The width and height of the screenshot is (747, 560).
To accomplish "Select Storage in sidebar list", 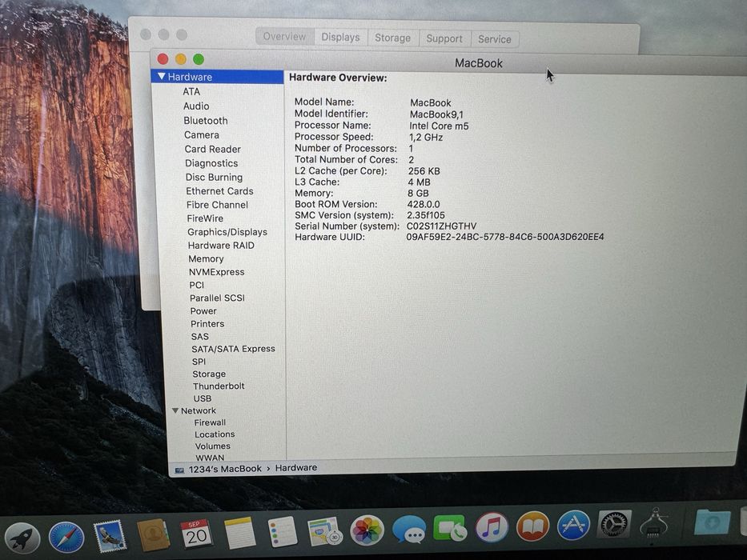I will [209, 374].
